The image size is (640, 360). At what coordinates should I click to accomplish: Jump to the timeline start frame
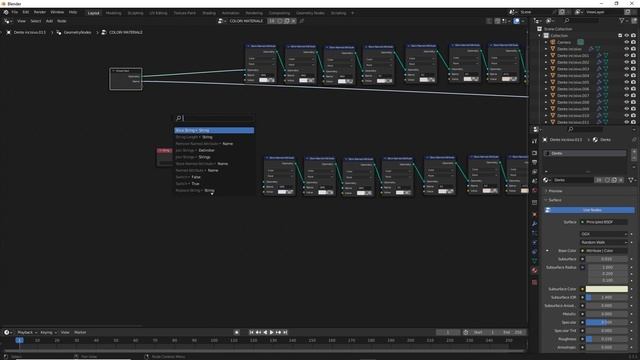(251, 332)
